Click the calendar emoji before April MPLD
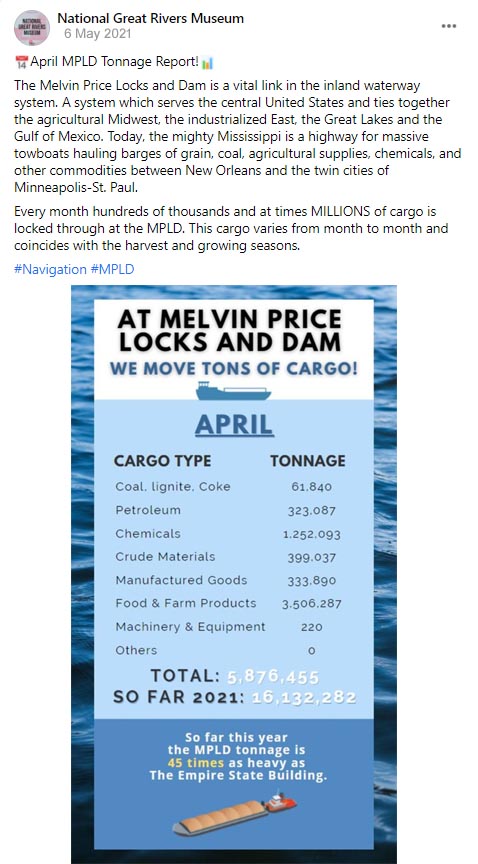 (21, 62)
